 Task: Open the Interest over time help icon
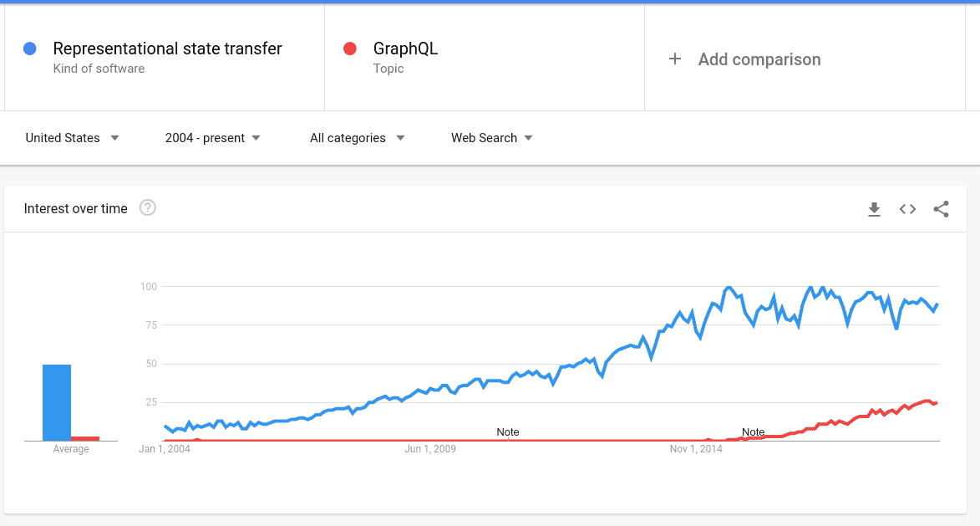(148, 207)
